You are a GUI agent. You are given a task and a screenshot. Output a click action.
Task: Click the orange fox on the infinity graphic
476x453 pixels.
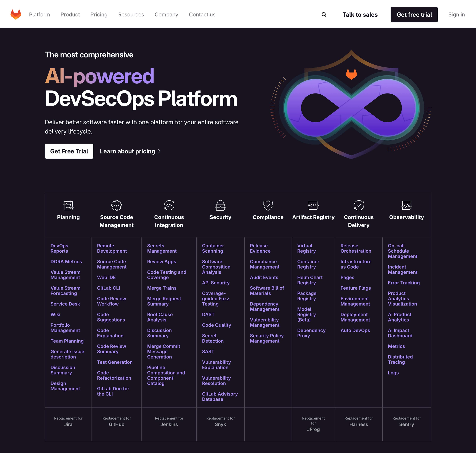coord(351,74)
